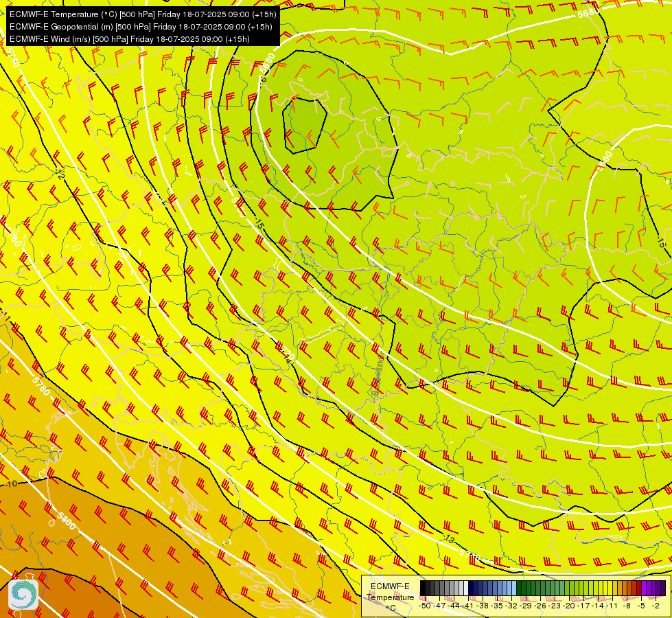Viewport: 672px width, 618px height.
Task: Click the 5760 geopotential contour label
Action: click(13, 237)
